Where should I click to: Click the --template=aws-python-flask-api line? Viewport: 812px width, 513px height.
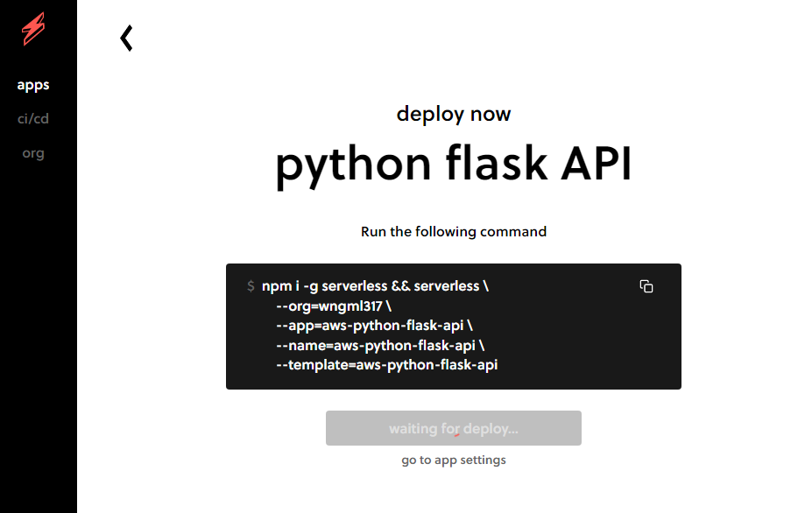(x=387, y=365)
